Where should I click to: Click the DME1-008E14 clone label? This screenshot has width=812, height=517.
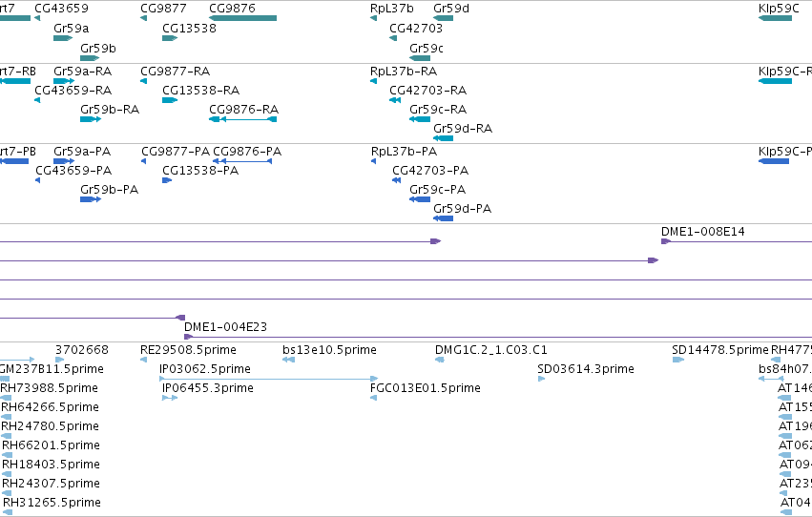702,232
